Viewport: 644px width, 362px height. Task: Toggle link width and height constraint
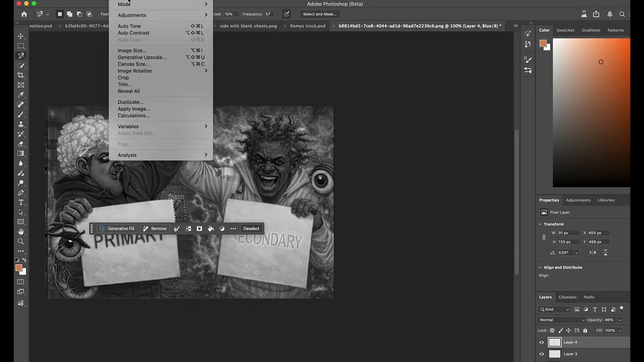pyautogui.click(x=543, y=237)
